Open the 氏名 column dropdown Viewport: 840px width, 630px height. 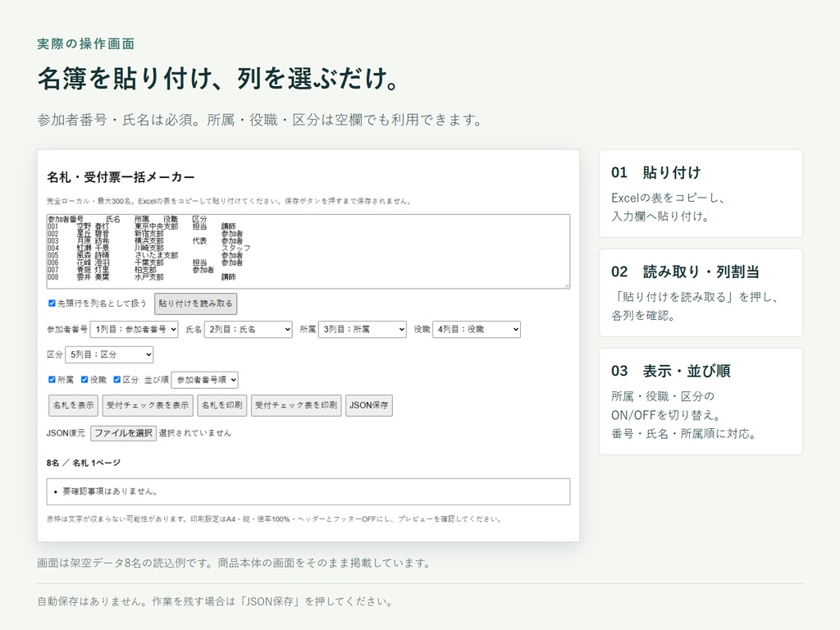click(x=248, y=329)
